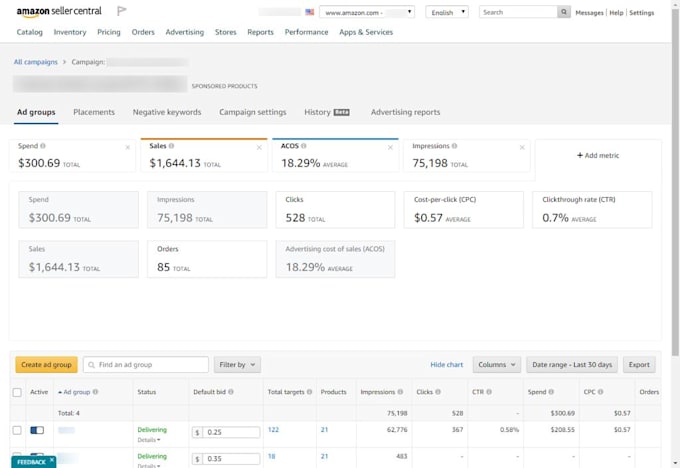Remove the ACOS metric card
This screenshot has width=680, height=468.
click(390, 147)
